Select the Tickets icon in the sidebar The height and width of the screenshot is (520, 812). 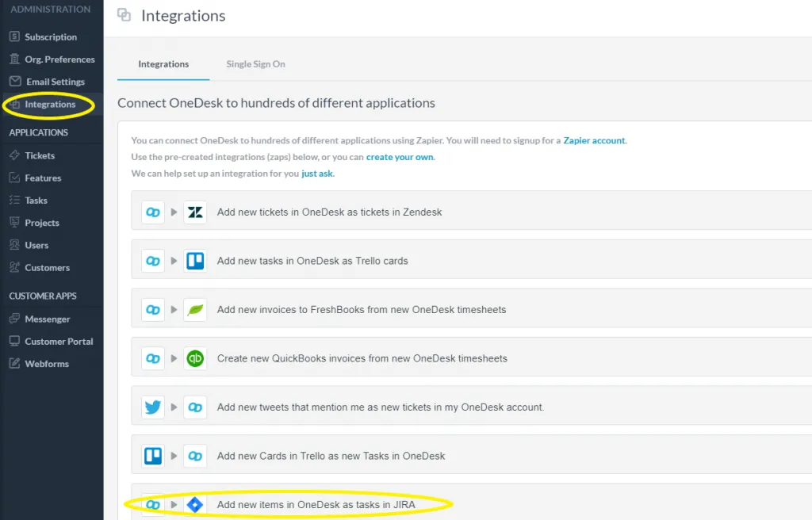pyautogui.click(x=13, y=155)
